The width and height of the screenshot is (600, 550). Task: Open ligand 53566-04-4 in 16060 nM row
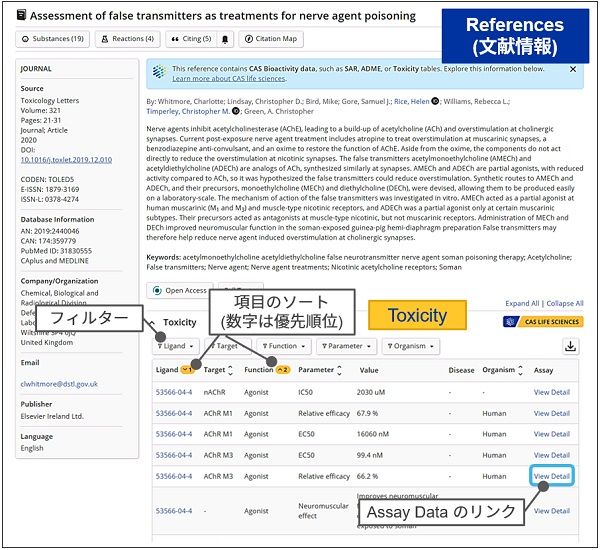pos(174,434)
